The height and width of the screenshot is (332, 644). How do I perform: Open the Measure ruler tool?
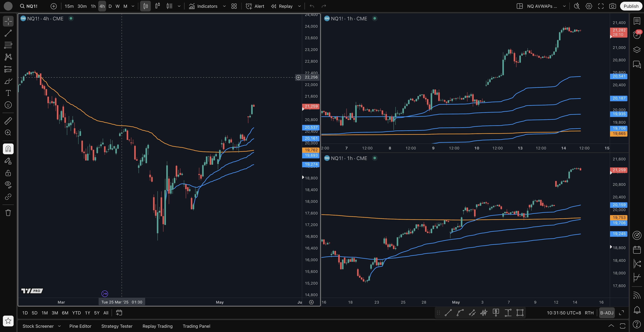[8, 121]
